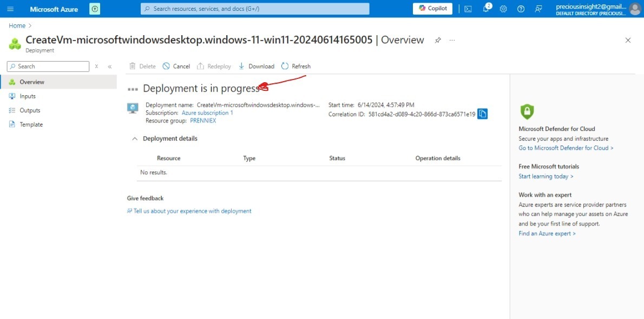Open the help question mark menu

click(x=521, y=9)
